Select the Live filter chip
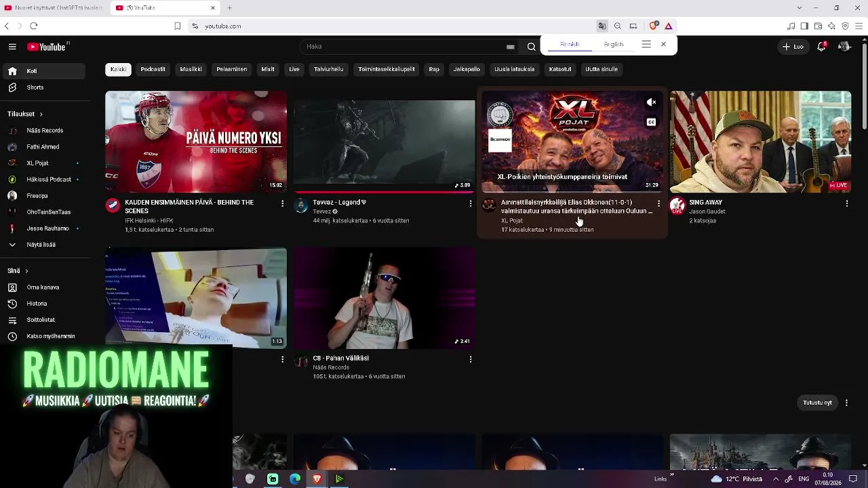Screen dimensions: 868x488 point(294,69)
